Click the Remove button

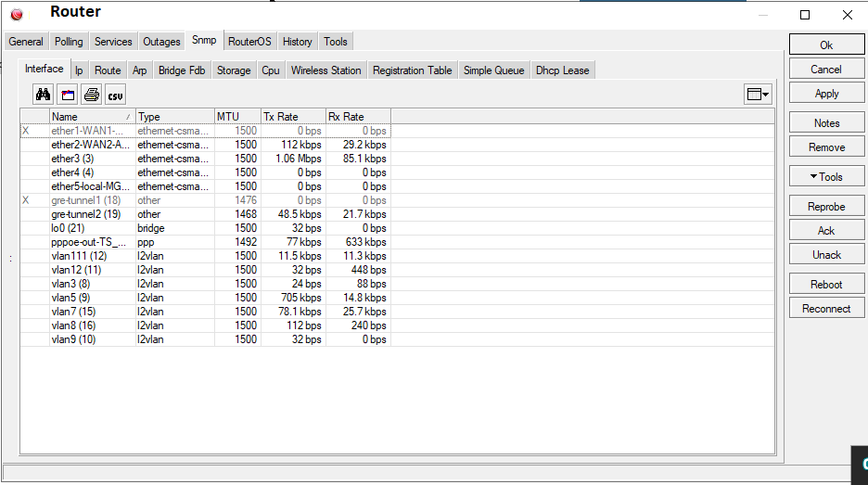tap(826, 147)
